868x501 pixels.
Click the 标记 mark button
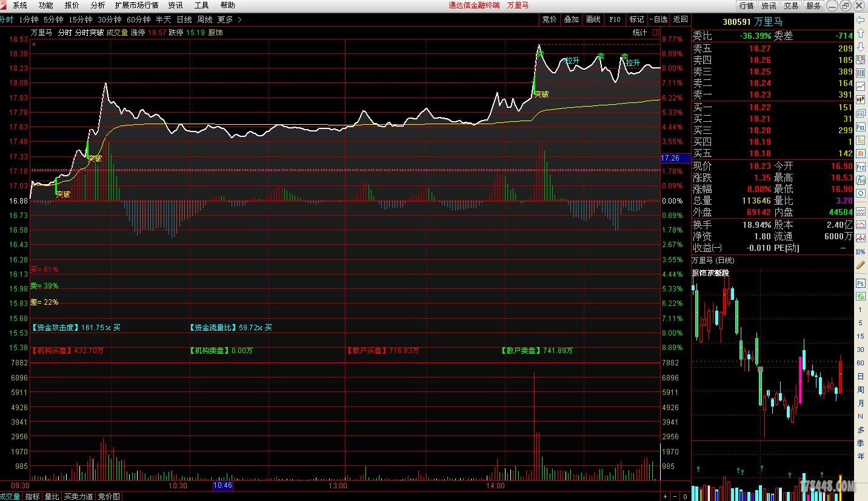pos(636,19)
